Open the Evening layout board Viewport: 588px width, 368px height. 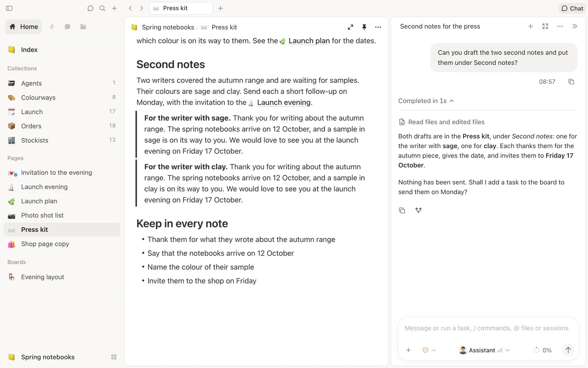[x=62, y=277]
